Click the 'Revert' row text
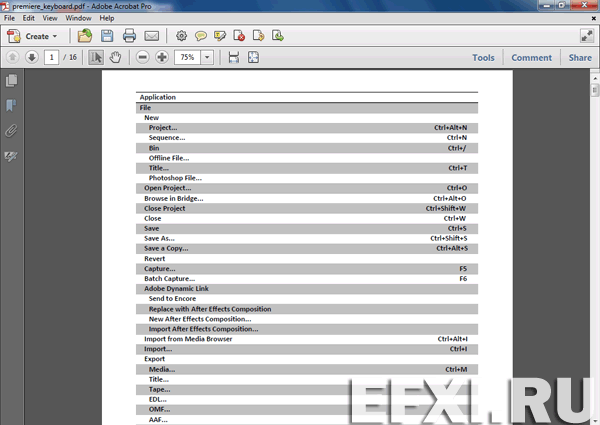This screenshot has height=425, width=600. 155,259
